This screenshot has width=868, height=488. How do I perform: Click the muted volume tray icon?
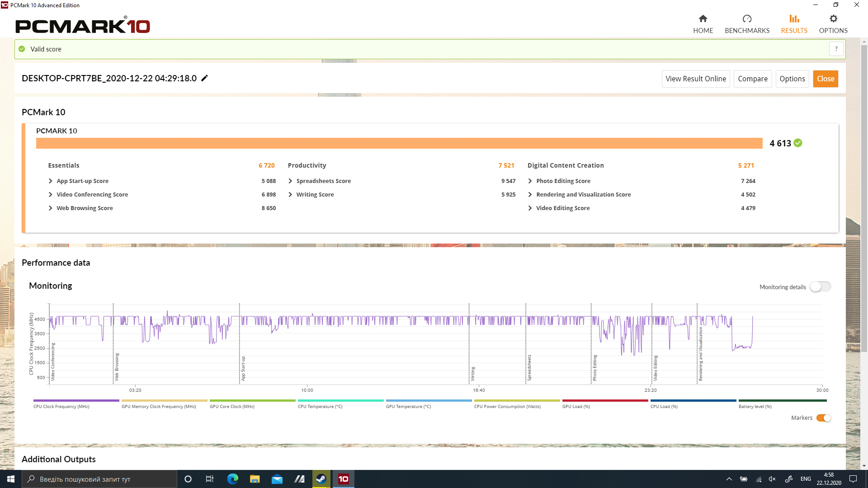point(772,479)
